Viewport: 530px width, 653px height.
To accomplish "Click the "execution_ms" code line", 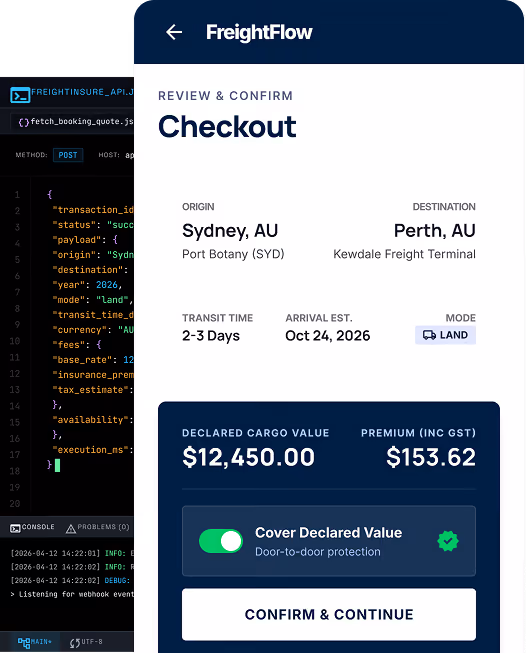I will [92, 450].
